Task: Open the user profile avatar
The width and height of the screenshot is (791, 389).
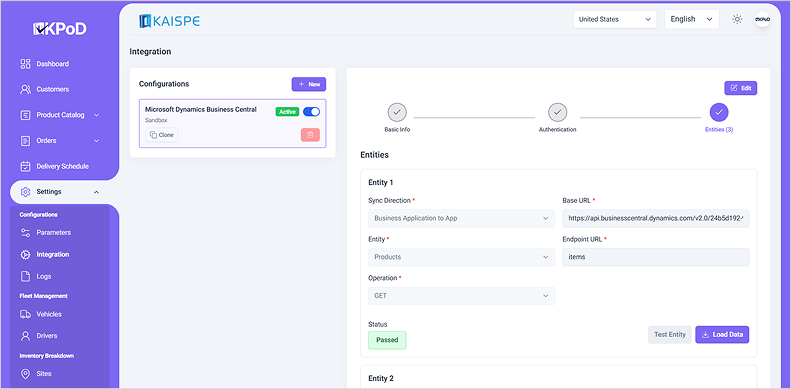Action: [762, 19]
